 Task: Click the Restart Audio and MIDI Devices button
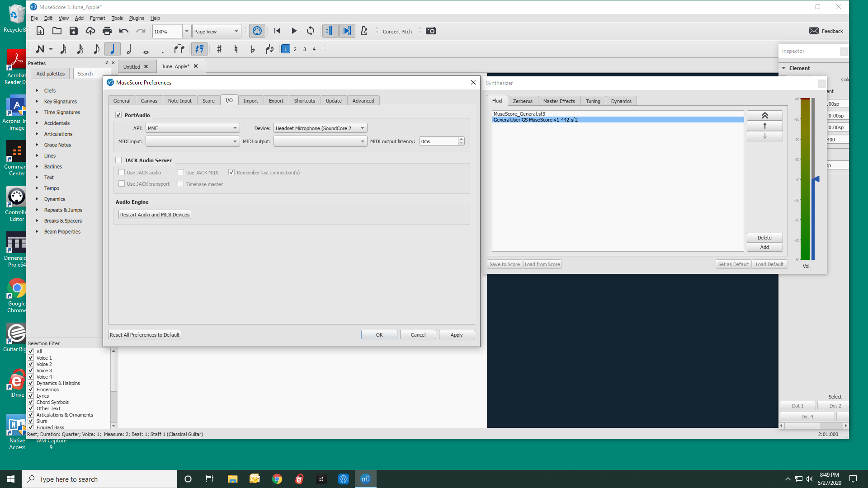pyautogui.click(x=155, y=215)
